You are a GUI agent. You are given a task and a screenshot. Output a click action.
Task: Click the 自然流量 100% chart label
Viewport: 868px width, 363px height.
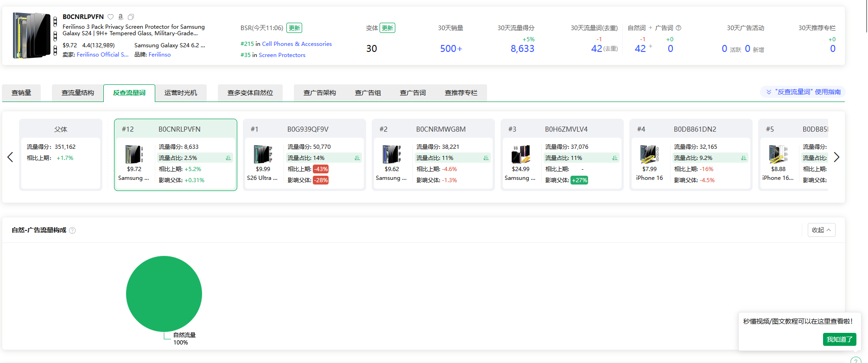[x=184, y=339]
